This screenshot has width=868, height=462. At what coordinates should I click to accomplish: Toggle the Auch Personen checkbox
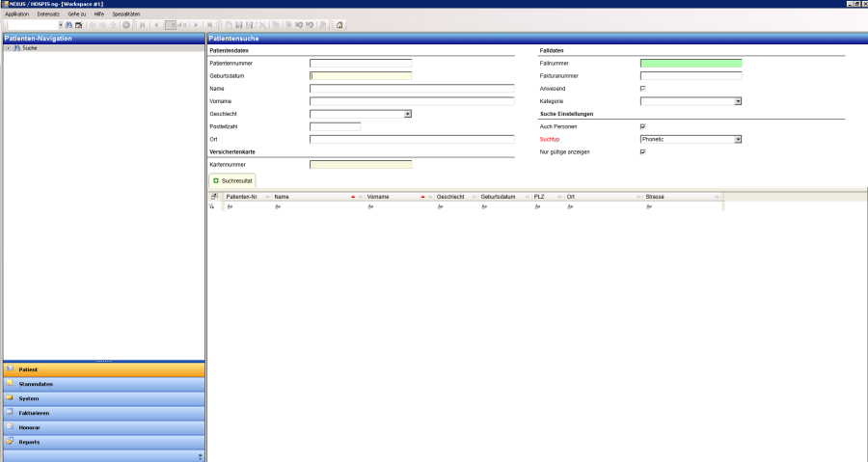pos(642,126)
